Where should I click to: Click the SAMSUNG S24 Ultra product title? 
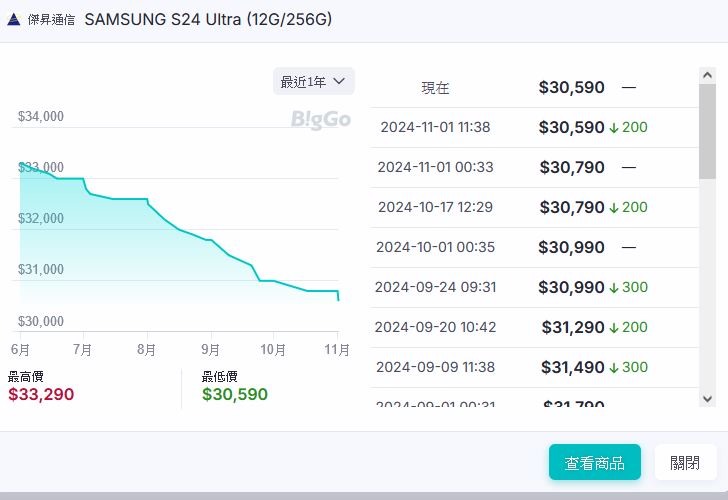click(208, 20)
